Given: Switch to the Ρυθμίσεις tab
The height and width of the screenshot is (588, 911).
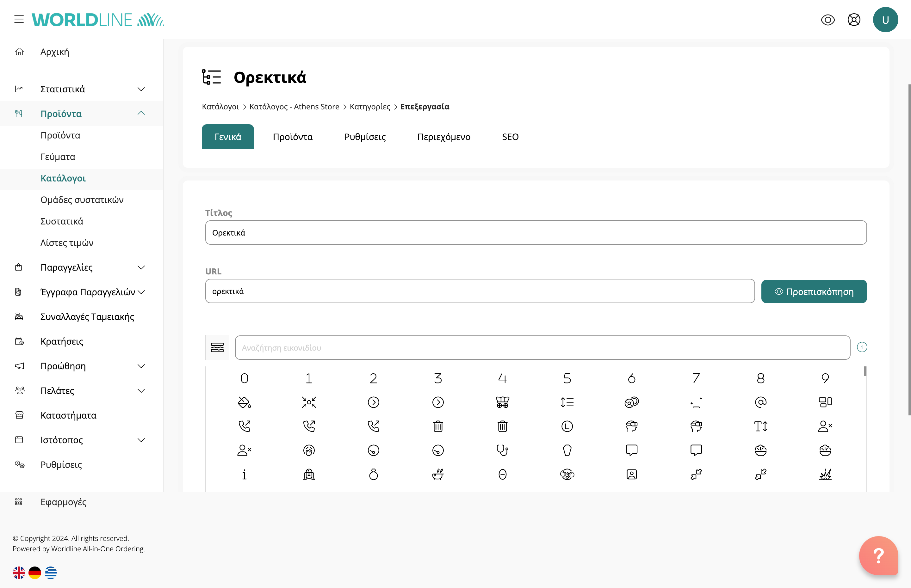Looking at the screenshot, I should pos(365,137).
